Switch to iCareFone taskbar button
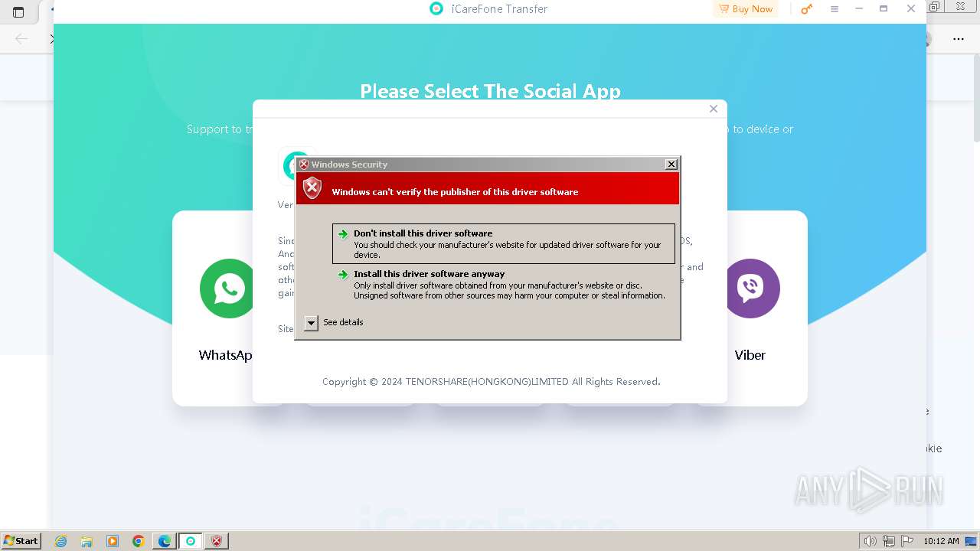This screenshot has width=980, height=551. [x=191, y=541]
